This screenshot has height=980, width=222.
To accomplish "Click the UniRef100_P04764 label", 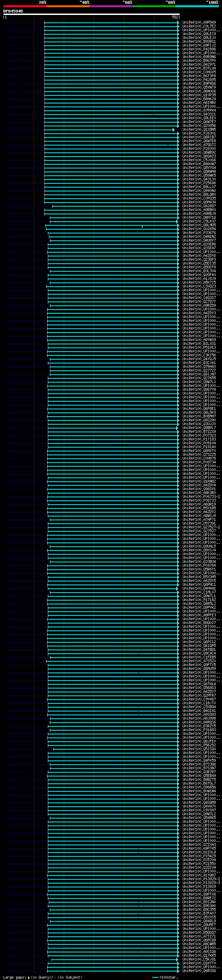I will pos(199,565).
